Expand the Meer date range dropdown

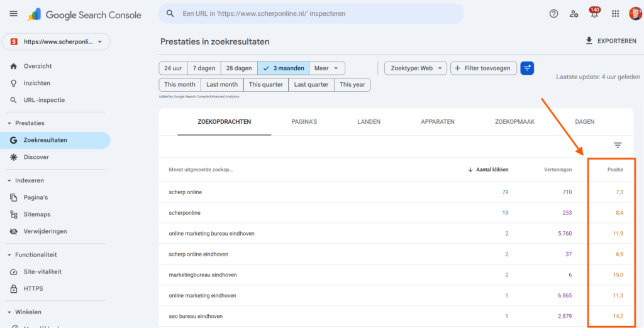(327, 68)
